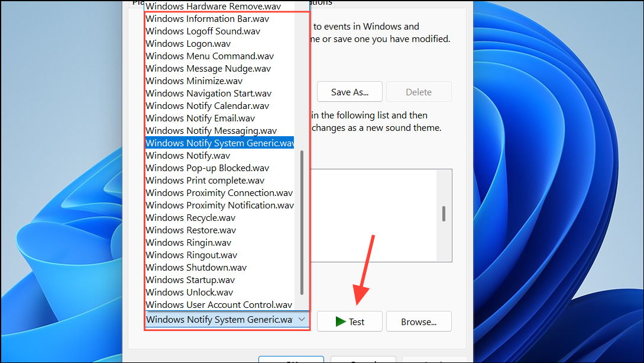Image resolution: width=644 pixels, height=363 pixels.
Task: Pick Windows Unlock.wav
Action: (220, 293)
